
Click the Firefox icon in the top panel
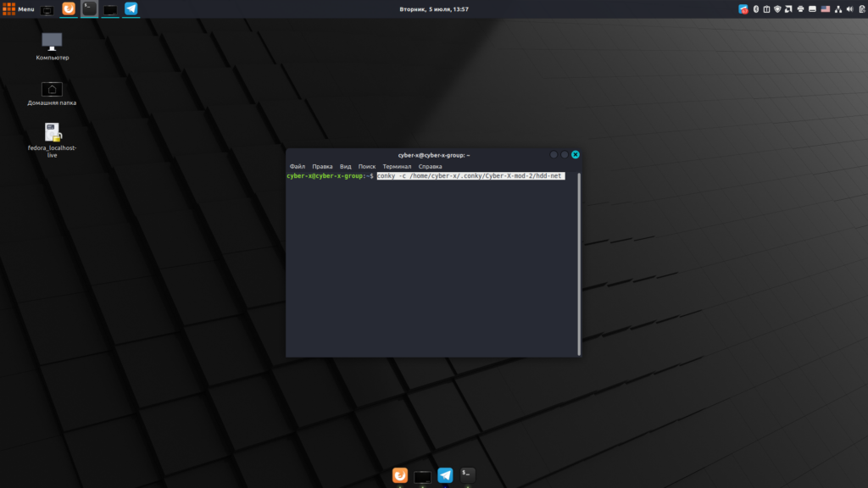click(69, 9)
